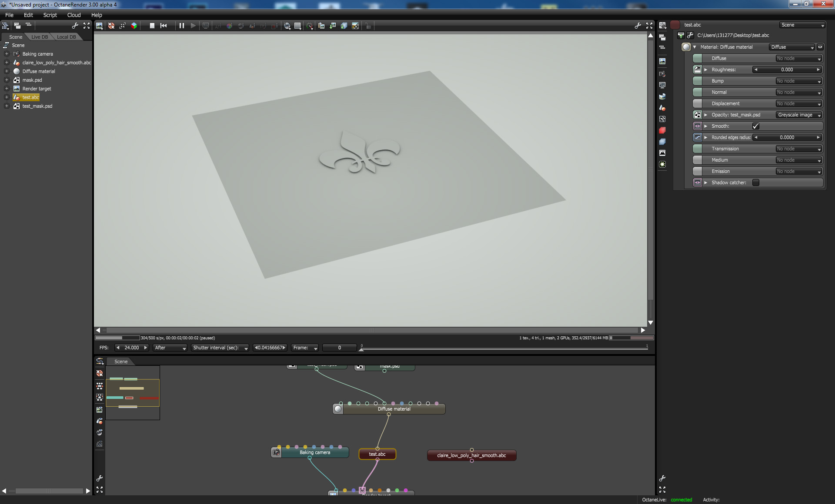Image resolution: width=835 pixels, height=504 pixels.
Task: Open the Script menu
Action: [x=50, y=15]
